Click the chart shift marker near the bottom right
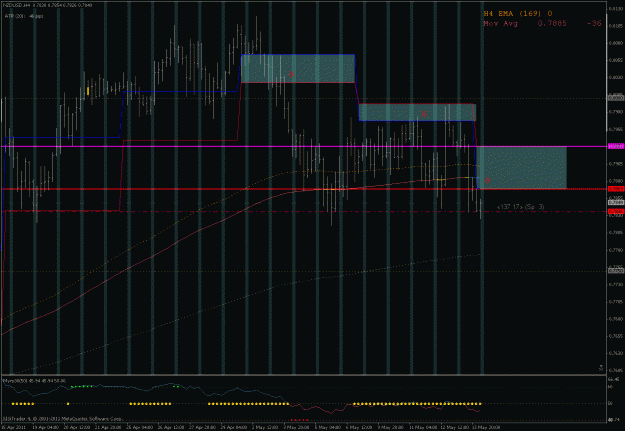This screenshot has width=625, height=431. click(601, 368)
